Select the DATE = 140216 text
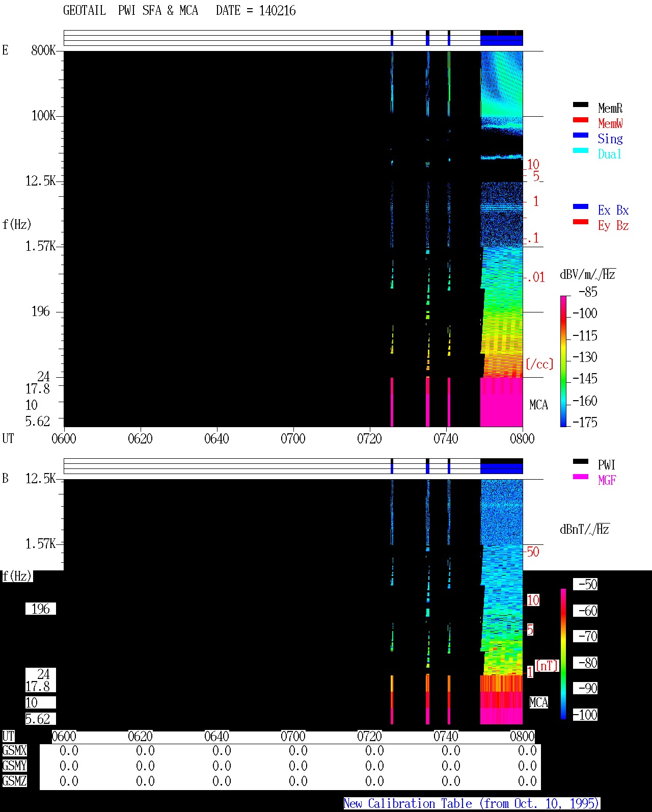 pos(256,11)
